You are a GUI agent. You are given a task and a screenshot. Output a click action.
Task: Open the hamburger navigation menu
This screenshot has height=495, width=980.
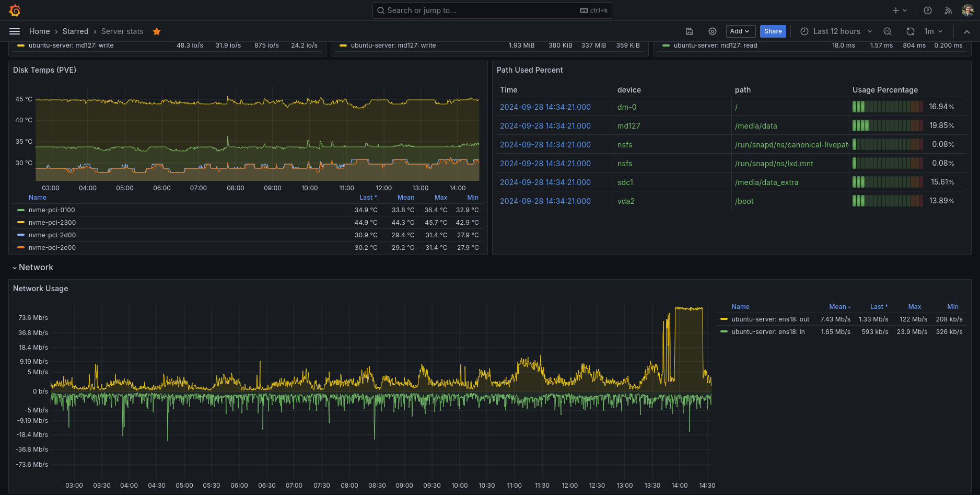(15, 31)
